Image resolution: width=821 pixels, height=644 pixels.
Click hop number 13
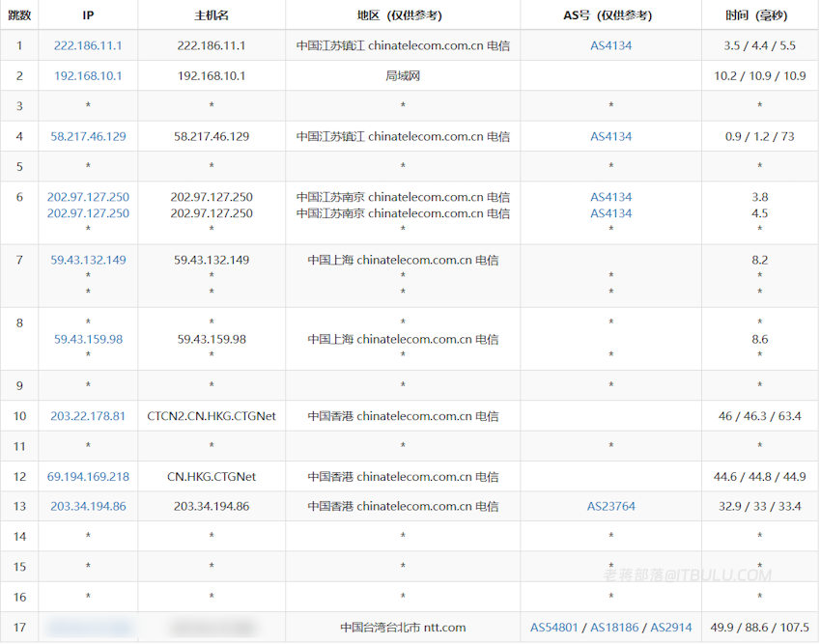coord(19,506)
